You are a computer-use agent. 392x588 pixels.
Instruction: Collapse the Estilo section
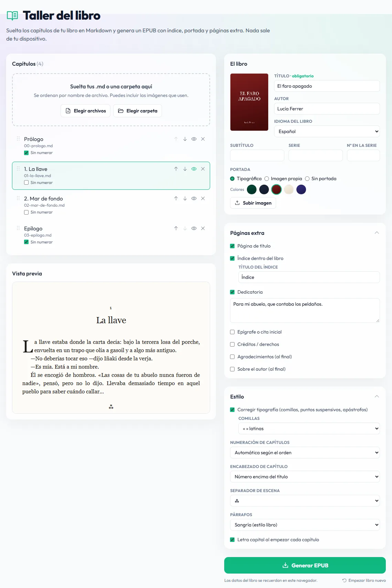(x=377, y=396)
